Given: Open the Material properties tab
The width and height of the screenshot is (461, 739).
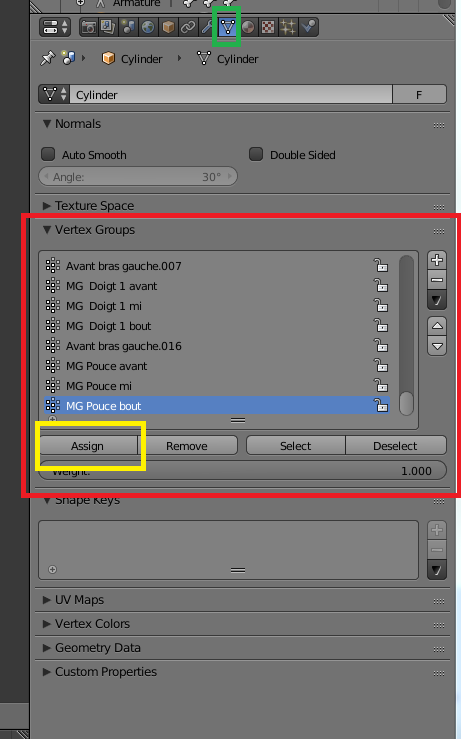Looking at the screenshot, I should click(248, 27).
